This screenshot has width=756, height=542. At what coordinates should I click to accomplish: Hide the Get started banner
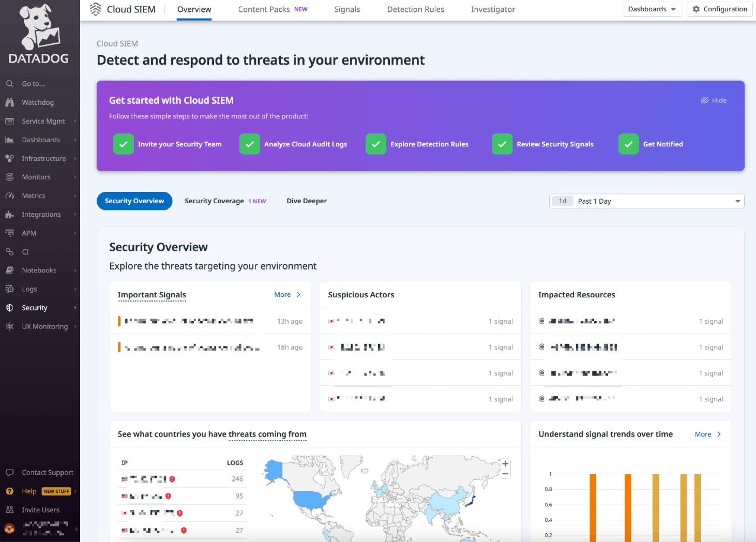click(x=713, y=101)
